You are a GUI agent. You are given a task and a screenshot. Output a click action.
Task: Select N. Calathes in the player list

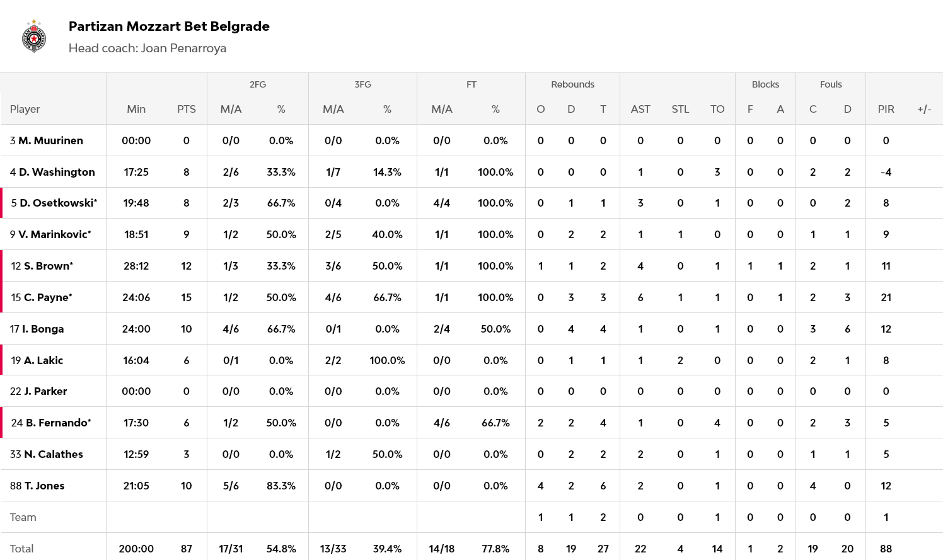53,454
